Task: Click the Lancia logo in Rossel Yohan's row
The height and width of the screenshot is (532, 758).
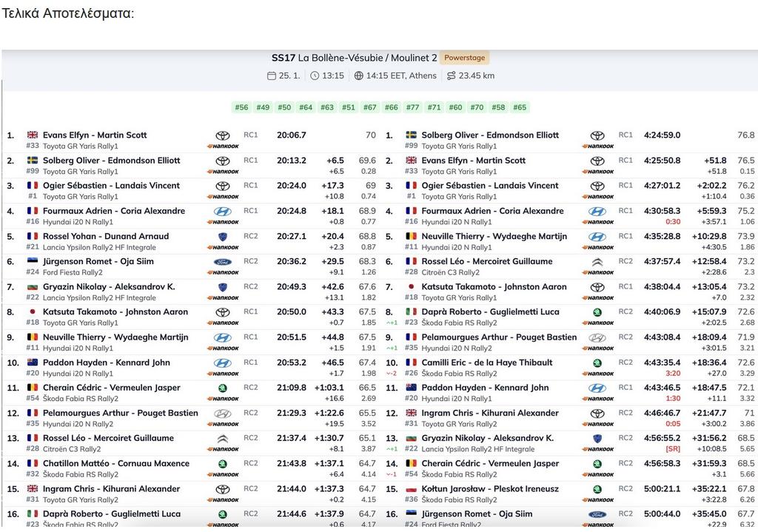Action: [x=223, y=237]
